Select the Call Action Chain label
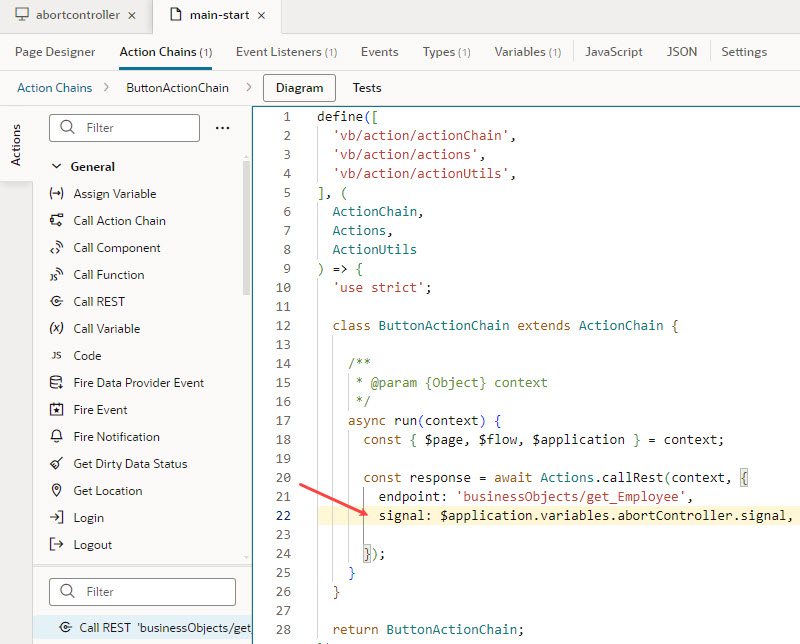Viewport: 800px width, 644px height. coord(119,220)
